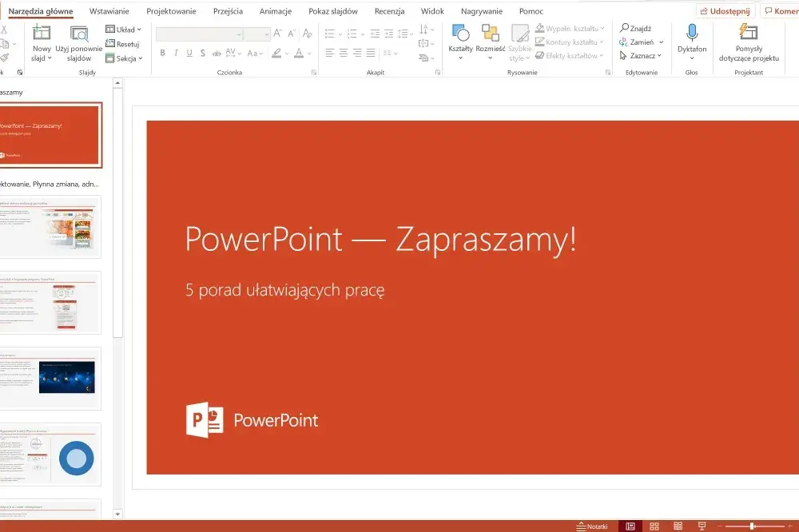
Task: Increase font size icon
Action: tap(278, 34)
